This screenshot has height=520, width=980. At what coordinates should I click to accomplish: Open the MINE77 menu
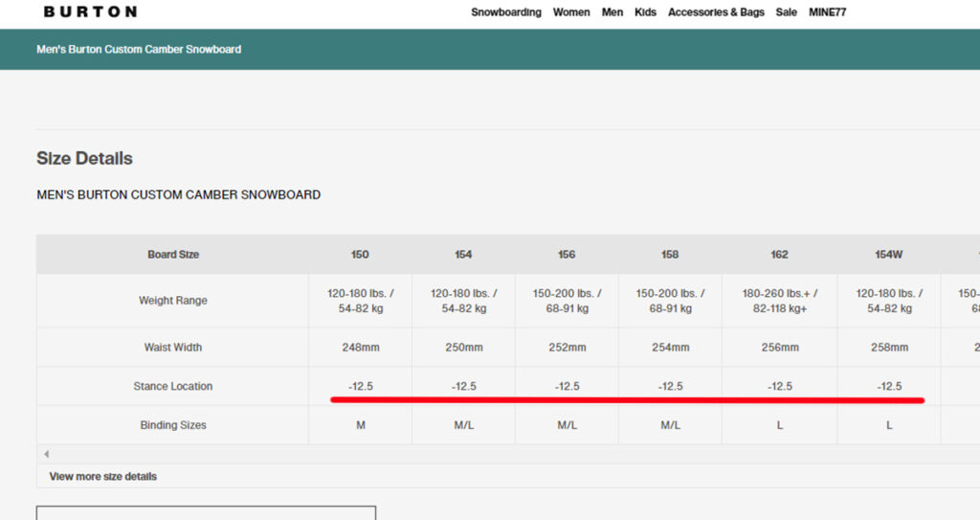click(828, 11)
